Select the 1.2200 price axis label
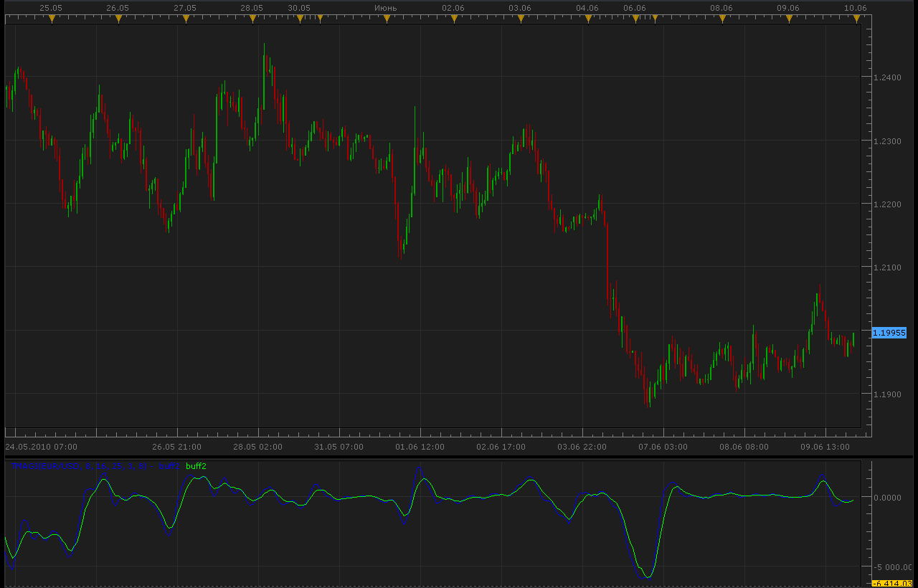Image resolution: width=918 pixels, height=588 pixels. 888,204
